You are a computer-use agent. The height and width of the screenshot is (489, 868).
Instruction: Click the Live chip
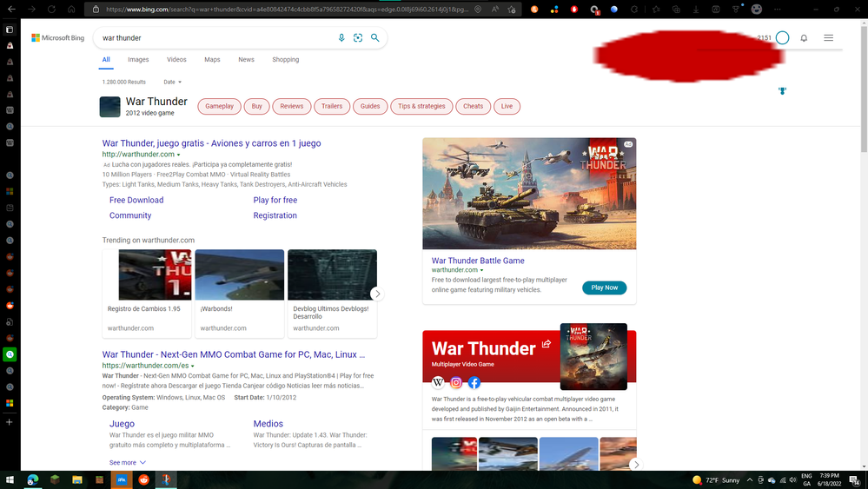pyautogui.click(x=507, y=106)
